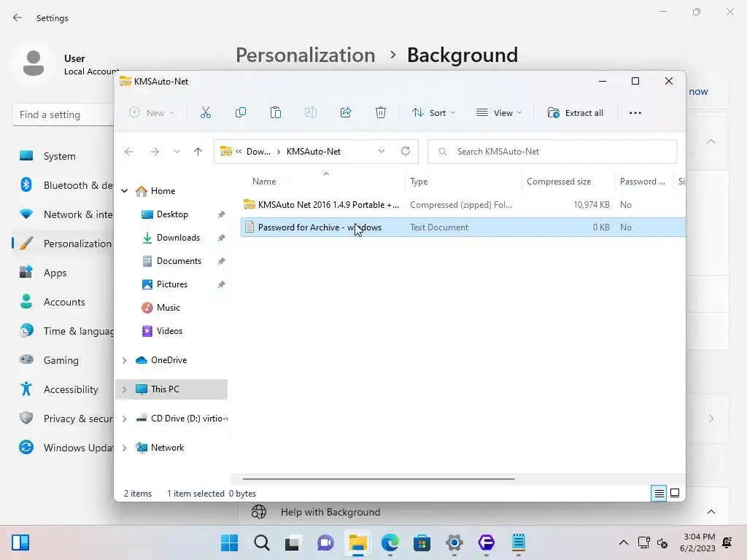This screenshot has width=747, height=560.
Task: Open taskbar Search magnifier
Action: coord(262,542)
